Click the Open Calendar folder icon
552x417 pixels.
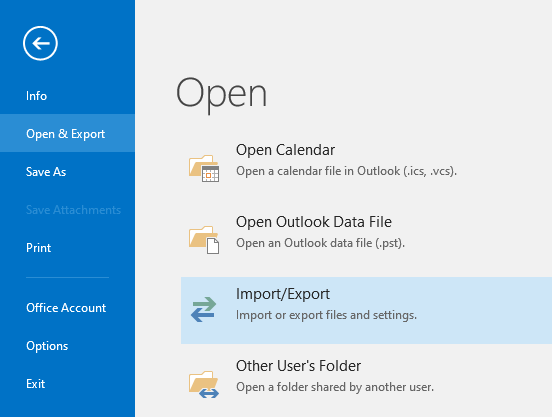click(x=204, y=168)
